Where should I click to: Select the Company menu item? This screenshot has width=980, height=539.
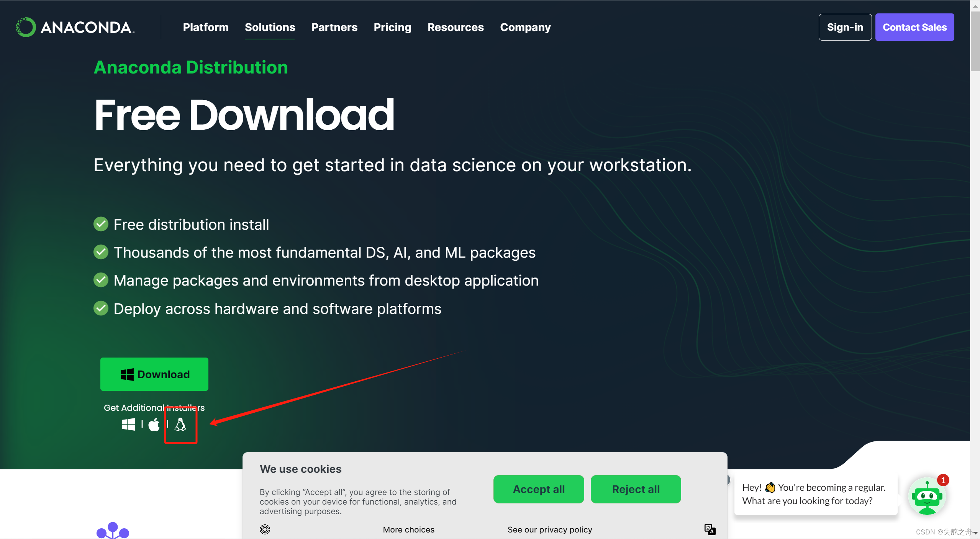(x=525, y=27)
